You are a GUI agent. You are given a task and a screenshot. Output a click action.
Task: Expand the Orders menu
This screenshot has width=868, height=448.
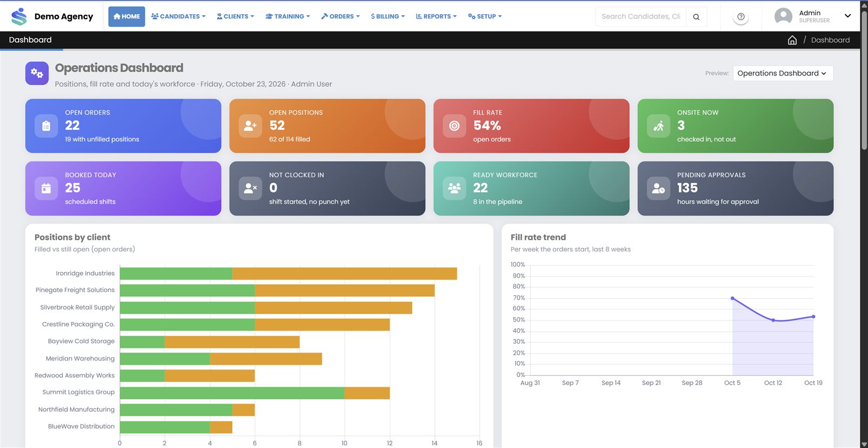pyautogui.click(x=340, y=16)
